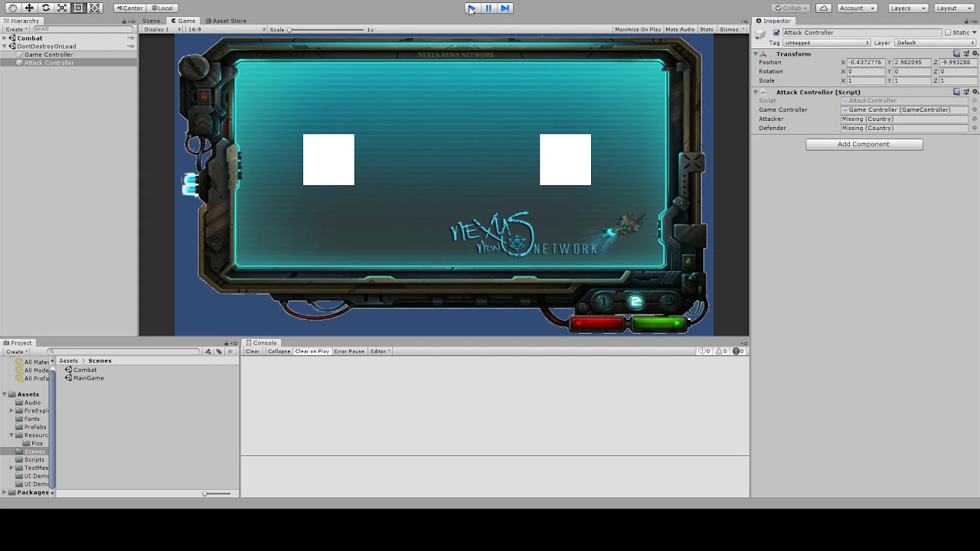980x551 pixels.
Task: Select the Rotate tool
Action: click(x=46, y=8)
